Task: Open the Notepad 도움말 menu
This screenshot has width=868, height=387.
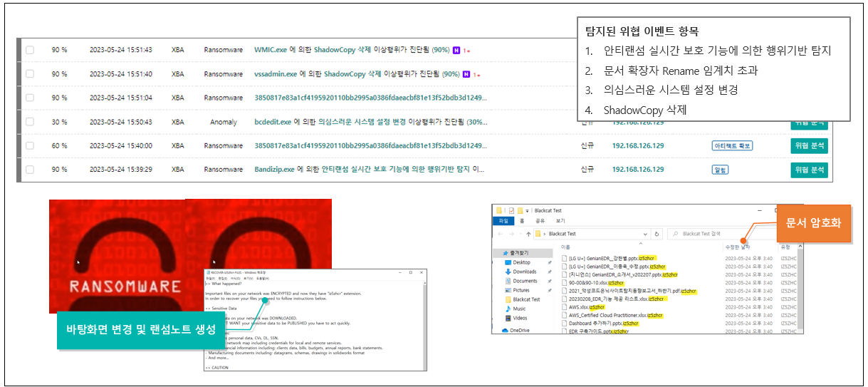Action: [x=263, y=279]
